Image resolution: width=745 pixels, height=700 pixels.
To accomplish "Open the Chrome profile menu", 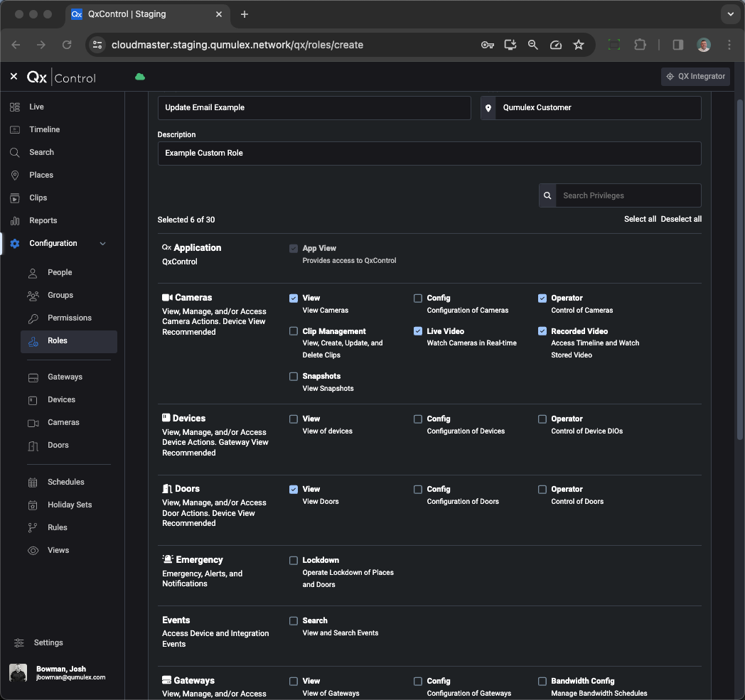I will (x=703, y=45).
